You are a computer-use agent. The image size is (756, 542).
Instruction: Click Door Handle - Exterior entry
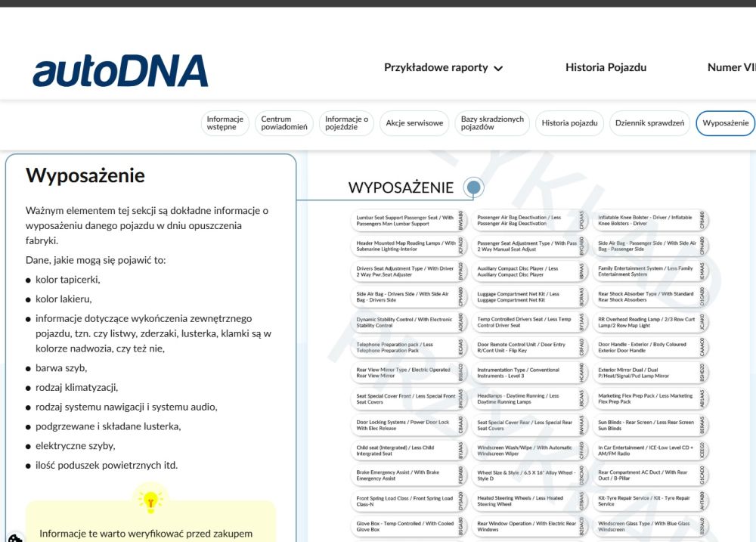point(649,348)
